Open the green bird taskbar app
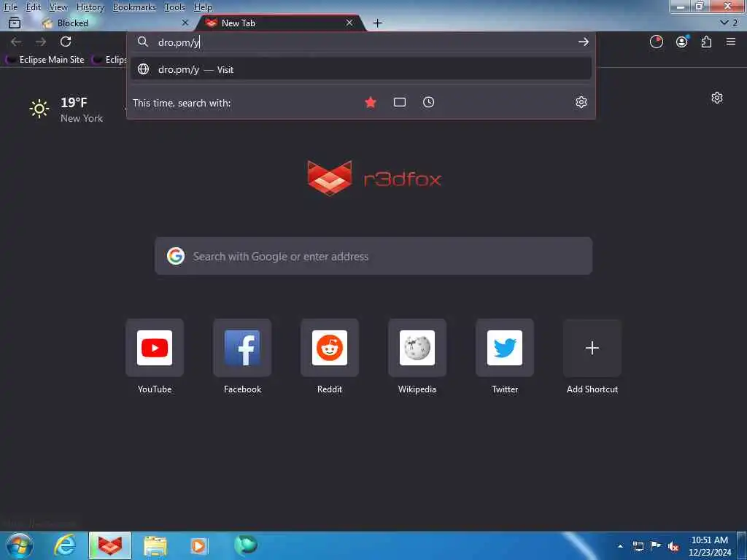This screenshot has height=560, width=747. tap(245, 545)
